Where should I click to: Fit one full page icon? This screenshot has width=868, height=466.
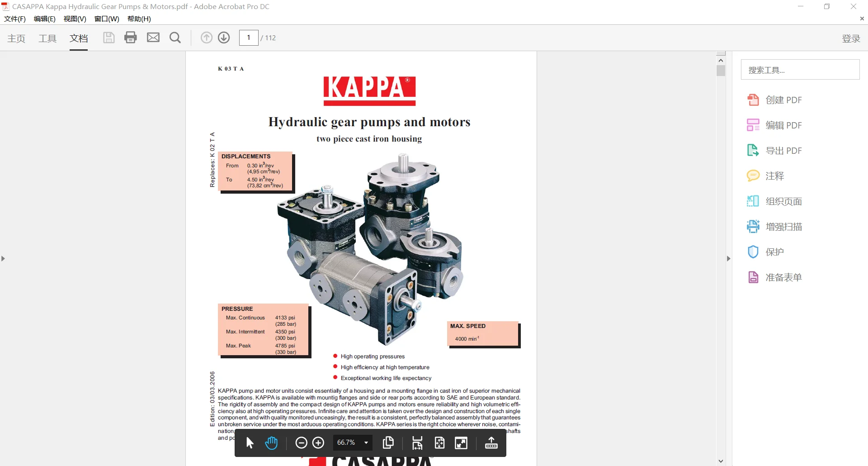coord(439,443)
